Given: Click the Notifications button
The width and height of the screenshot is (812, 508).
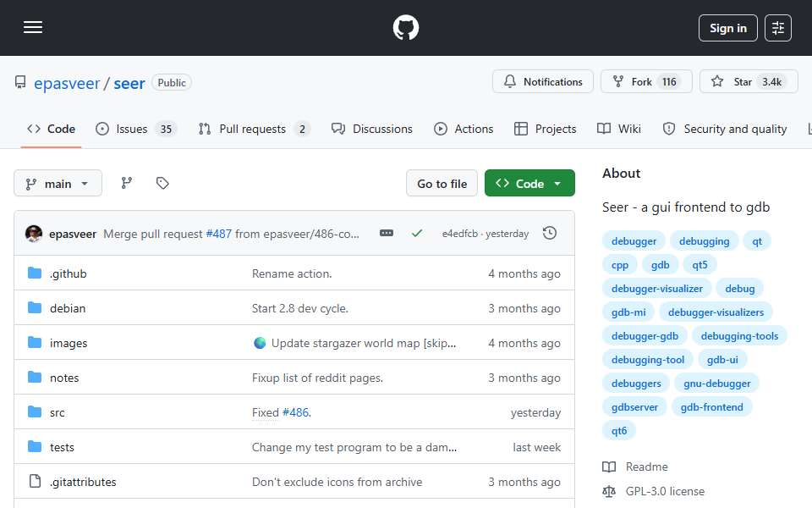Looking at the screenshot, I should [543, 82].
